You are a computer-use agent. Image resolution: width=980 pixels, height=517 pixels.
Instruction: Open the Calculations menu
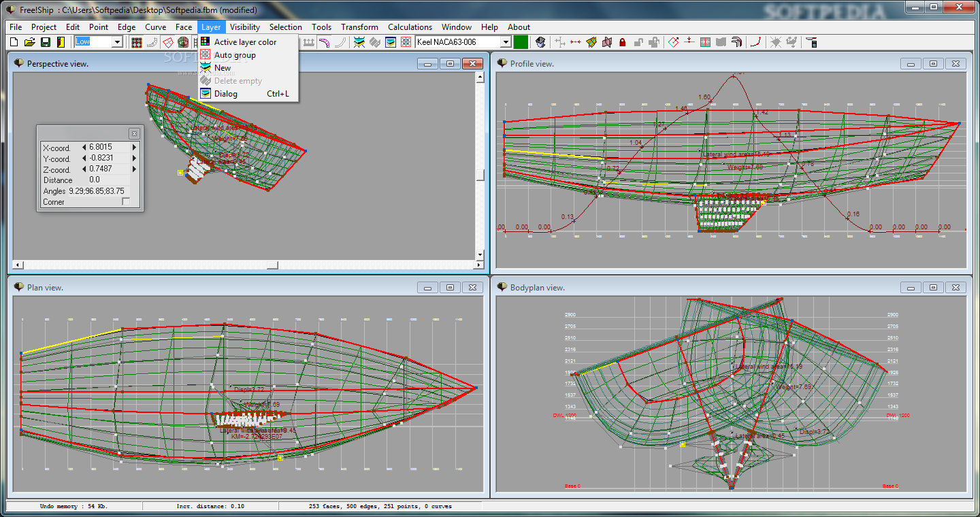coord(410,27)
